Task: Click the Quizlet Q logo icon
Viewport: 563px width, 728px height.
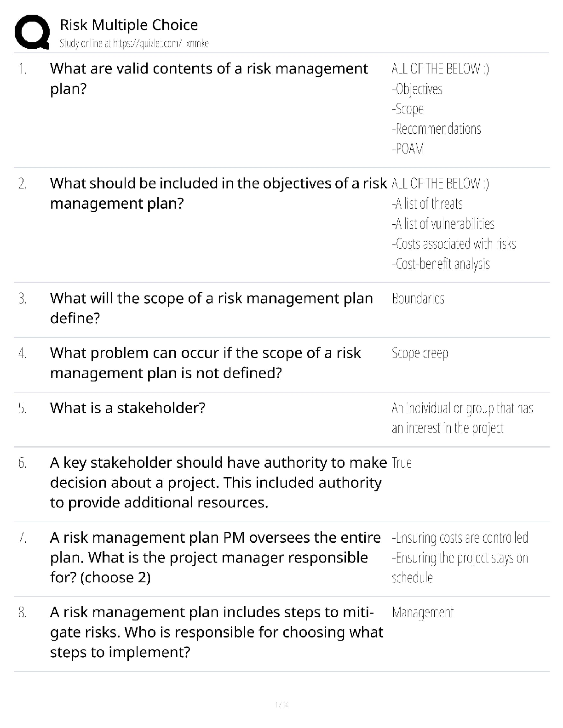Action: [32, 32]
